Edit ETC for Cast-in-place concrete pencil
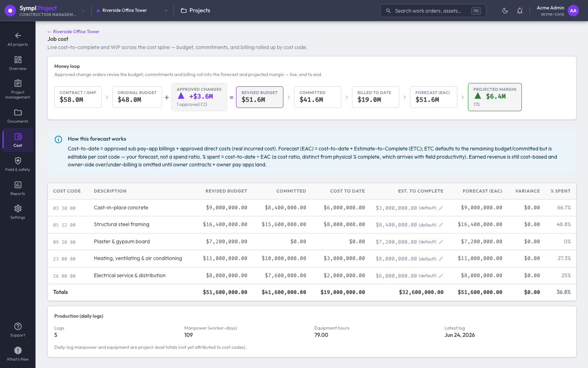Image resolution: width=588 pixels, height=368 pixels. click(x=441, y=208)
